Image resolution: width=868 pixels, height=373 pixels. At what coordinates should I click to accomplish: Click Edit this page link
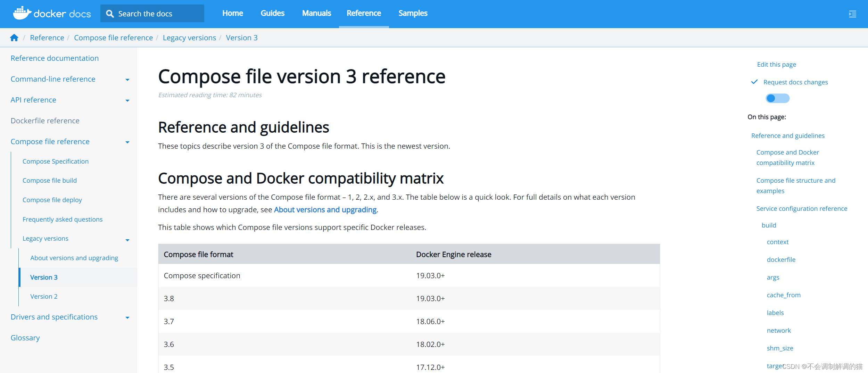[776, 64]
